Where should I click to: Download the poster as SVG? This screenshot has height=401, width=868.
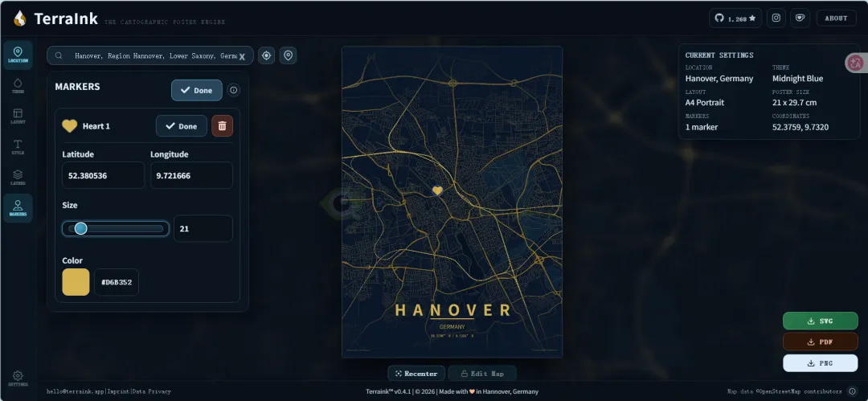click(820, 321)
